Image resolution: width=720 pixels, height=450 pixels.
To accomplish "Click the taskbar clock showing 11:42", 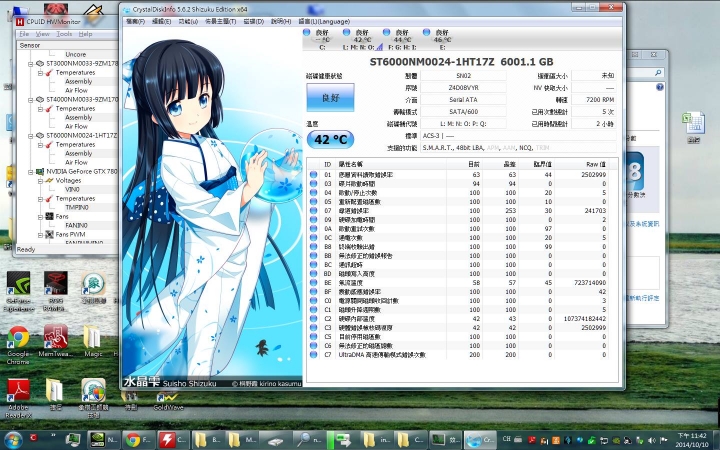I will [x=692, y=440].
